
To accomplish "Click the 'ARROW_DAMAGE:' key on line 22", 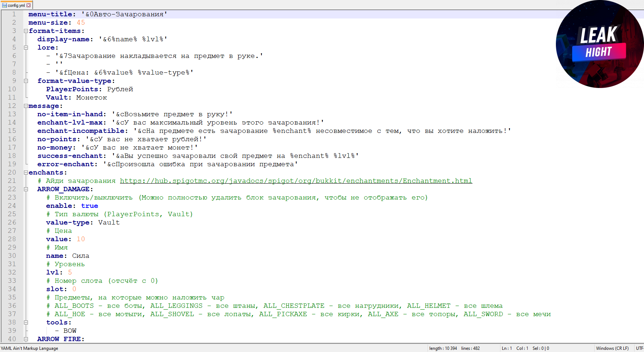I will click(x=65, y=189).
